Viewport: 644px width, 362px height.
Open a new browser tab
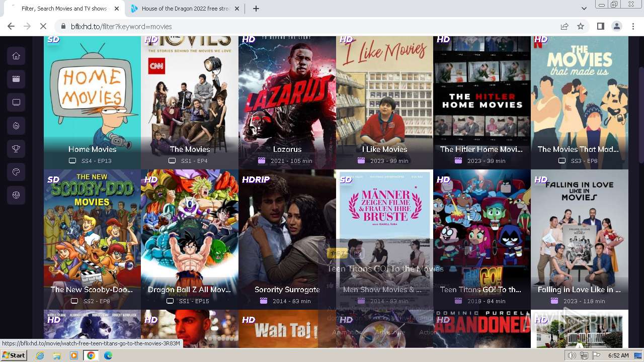[x=256, y=9]
